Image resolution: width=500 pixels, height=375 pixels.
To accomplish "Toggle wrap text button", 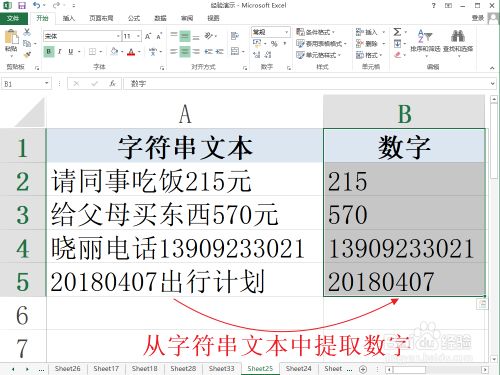I will coord(235,35).
